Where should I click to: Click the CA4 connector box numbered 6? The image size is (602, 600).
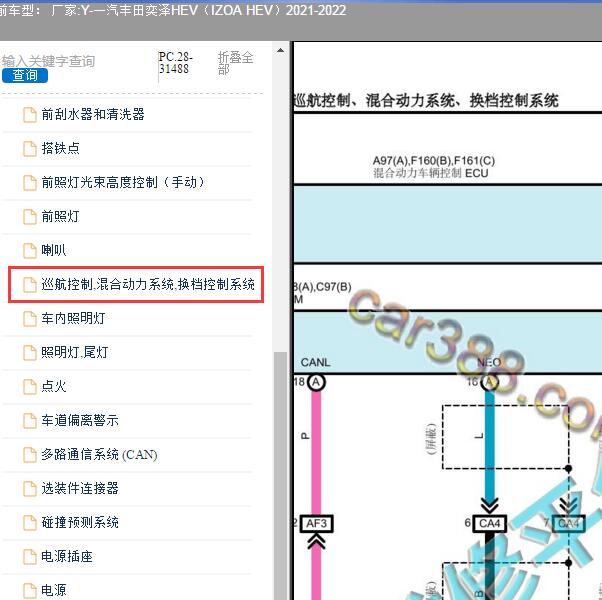pyautogui.click(x=490, y=523)
